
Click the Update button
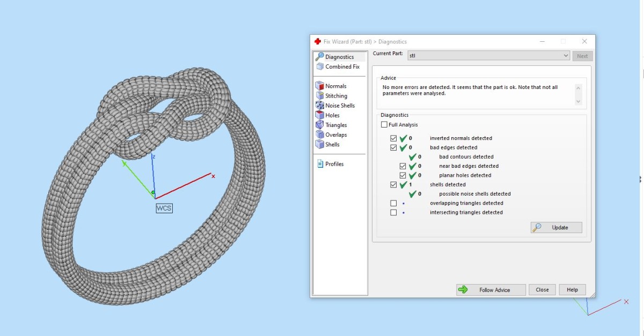point(556,228)
